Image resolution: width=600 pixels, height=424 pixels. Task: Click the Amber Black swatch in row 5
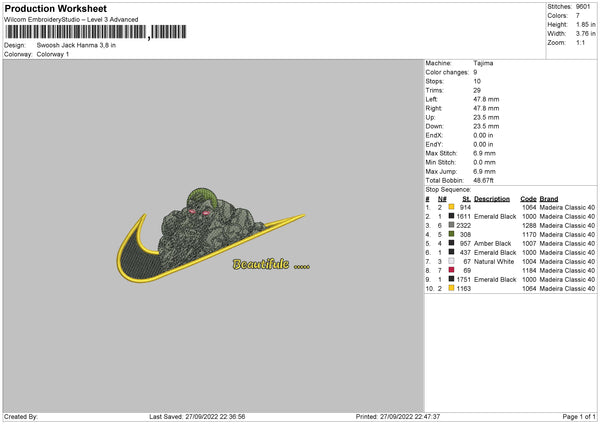pos(452,243)
